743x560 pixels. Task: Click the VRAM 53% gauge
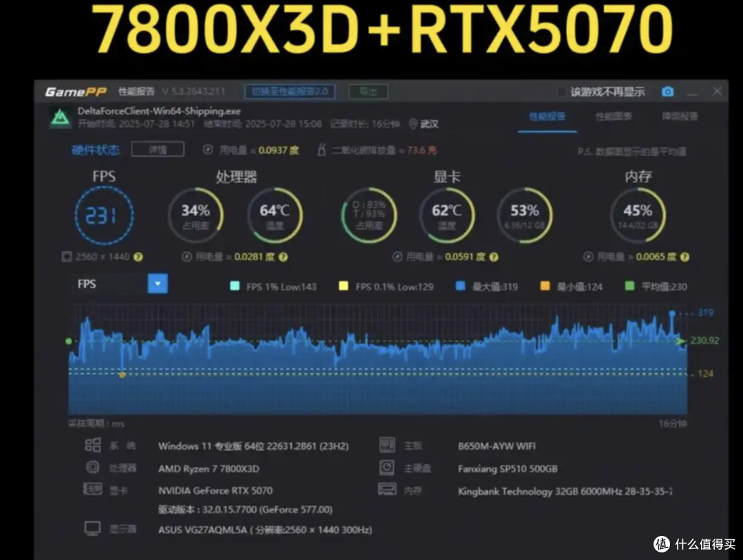524,215
